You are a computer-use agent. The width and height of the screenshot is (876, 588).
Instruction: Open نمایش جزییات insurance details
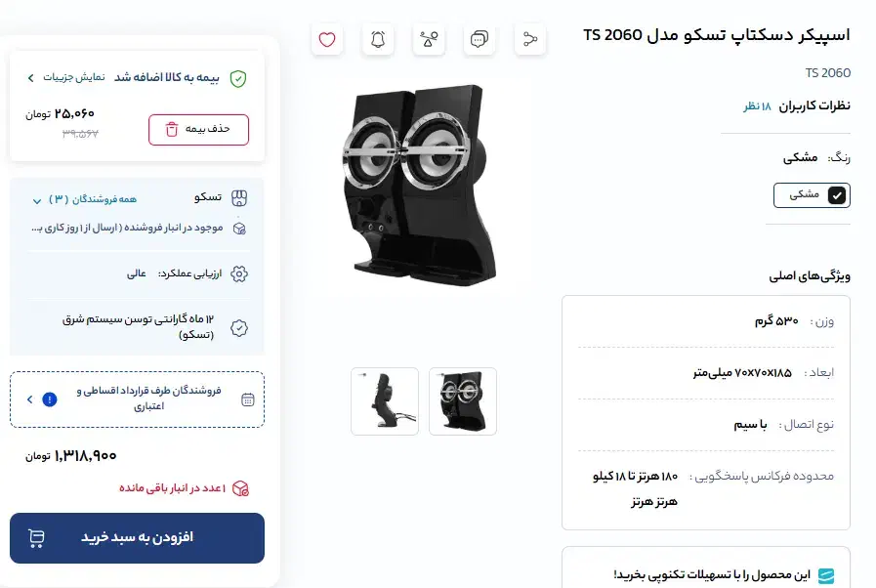pyautogui.click(x=66, y=78)
